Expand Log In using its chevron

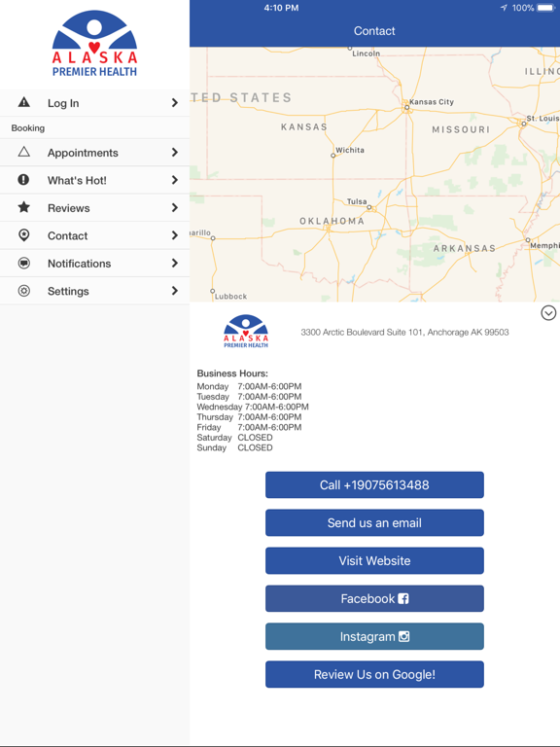175,103
